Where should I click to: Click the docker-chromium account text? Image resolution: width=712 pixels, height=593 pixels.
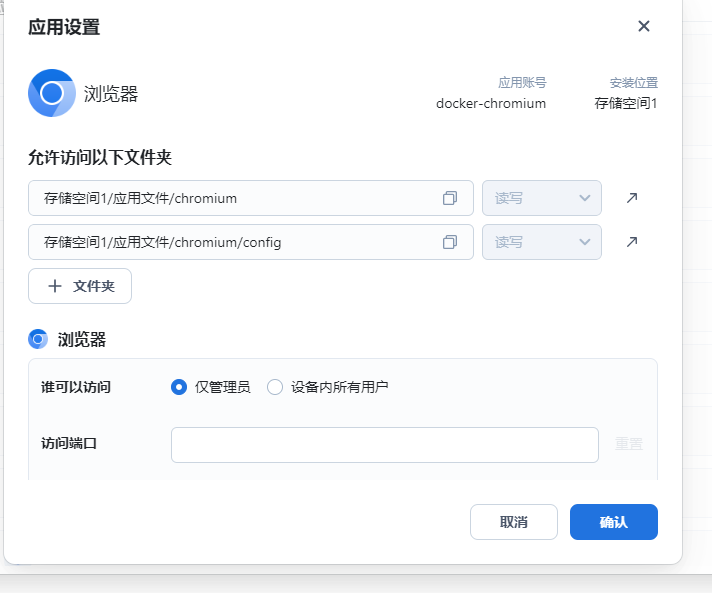coord(490,104)
